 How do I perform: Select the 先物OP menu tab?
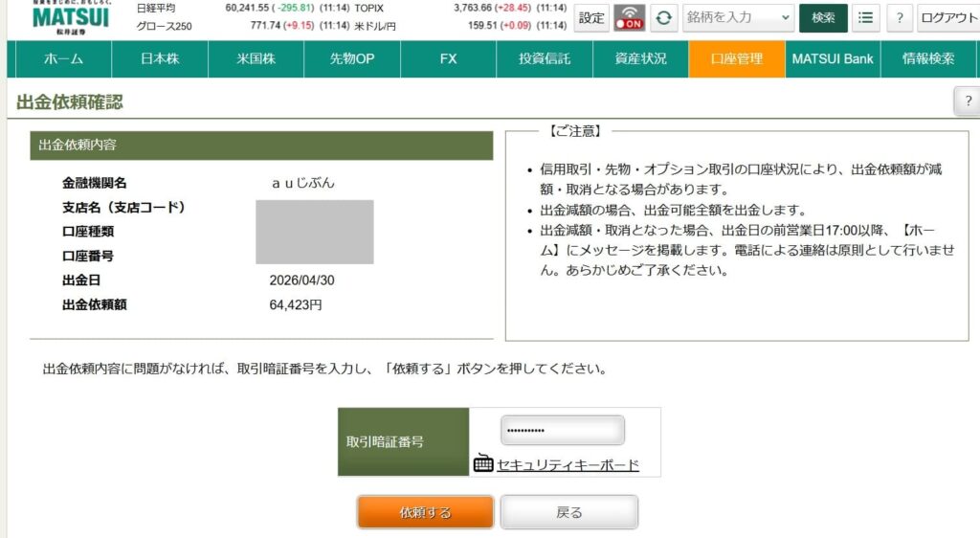click(x=352, y=59)
